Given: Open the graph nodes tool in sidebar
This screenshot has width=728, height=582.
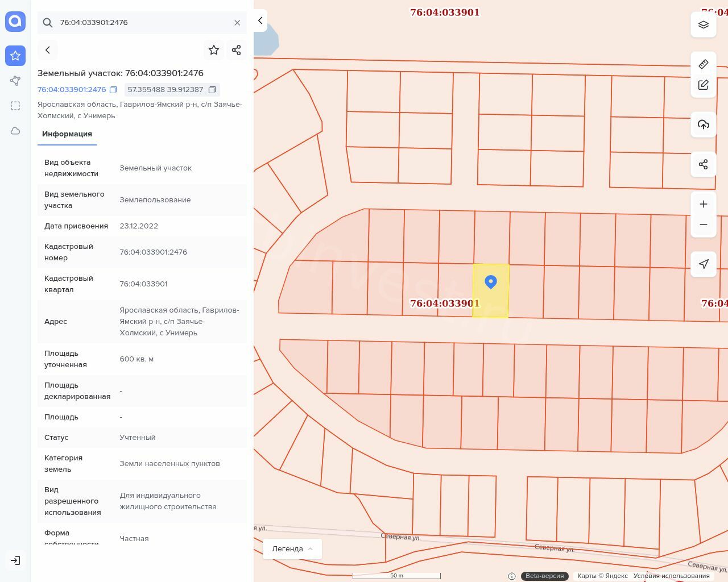Looking at the screenshot, I should click(x=15, y=81).
